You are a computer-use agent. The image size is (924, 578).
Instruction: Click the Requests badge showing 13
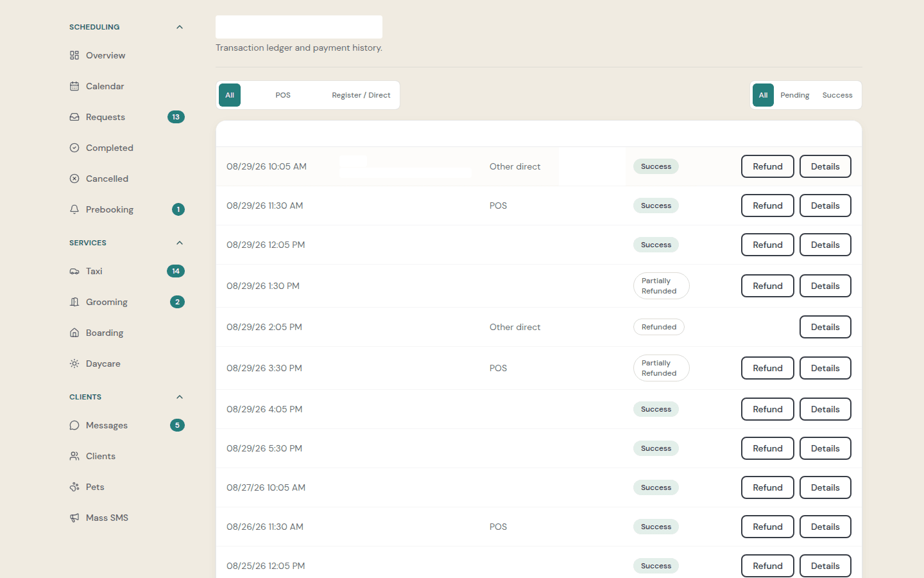[176, 117]
